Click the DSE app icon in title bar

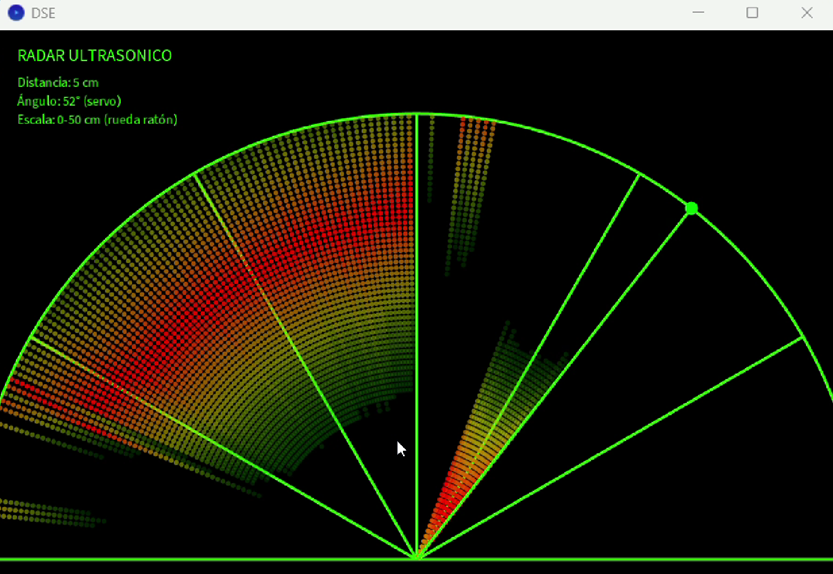pyautogui.click(x=15, y=13)
